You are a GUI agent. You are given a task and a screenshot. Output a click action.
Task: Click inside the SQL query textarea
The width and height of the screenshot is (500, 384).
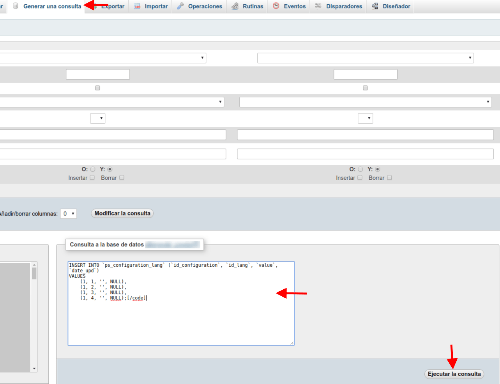pyautogui.click(x=181, y=303)
